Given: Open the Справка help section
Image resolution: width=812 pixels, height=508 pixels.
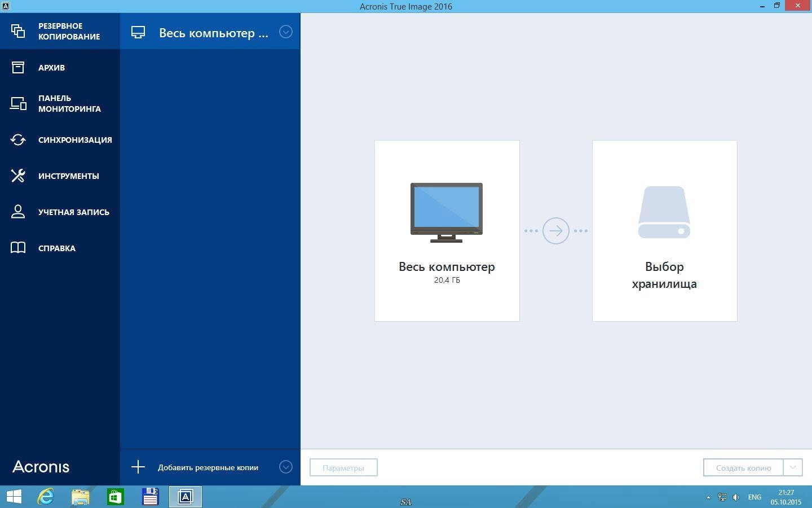Looking at the screenshot, I should click(60, 248).
